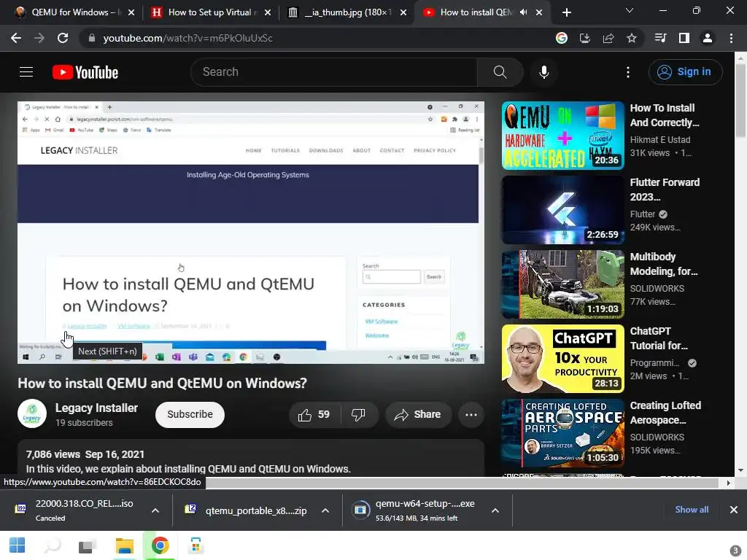Reload the YouTube page
The image size is (747, 560).
[x=63, y=38]
